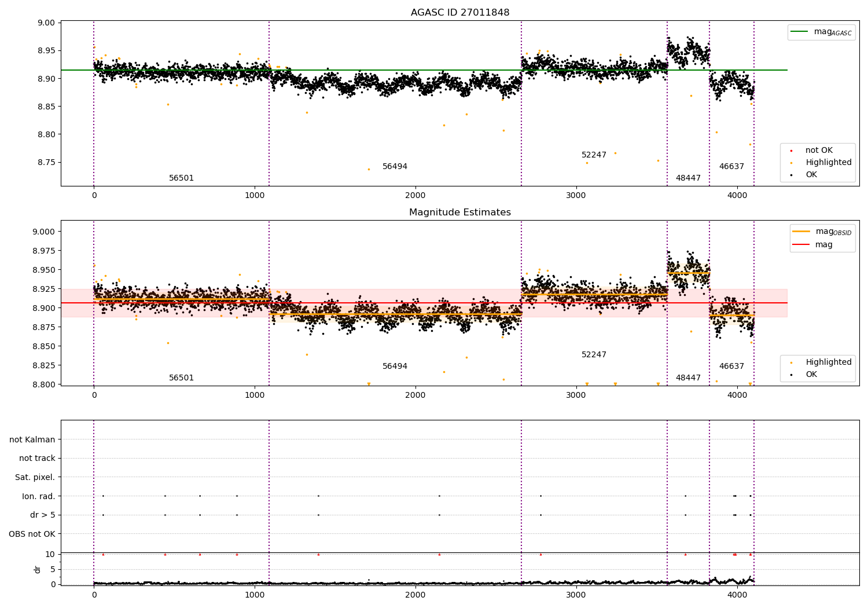Click the 9.000 y-axis tick label
This screenshot has width=868, height=608.
click(x=44, y=232)
